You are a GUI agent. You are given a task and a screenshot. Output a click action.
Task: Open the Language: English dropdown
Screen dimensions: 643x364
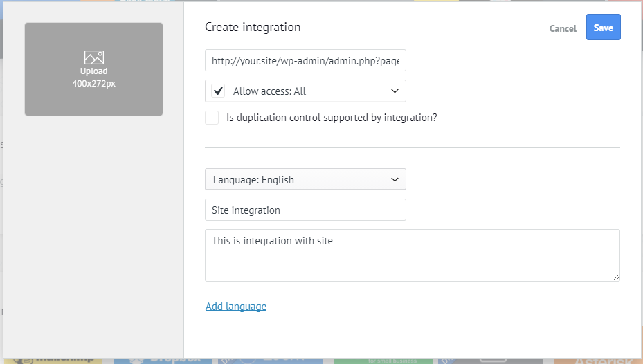305,180
